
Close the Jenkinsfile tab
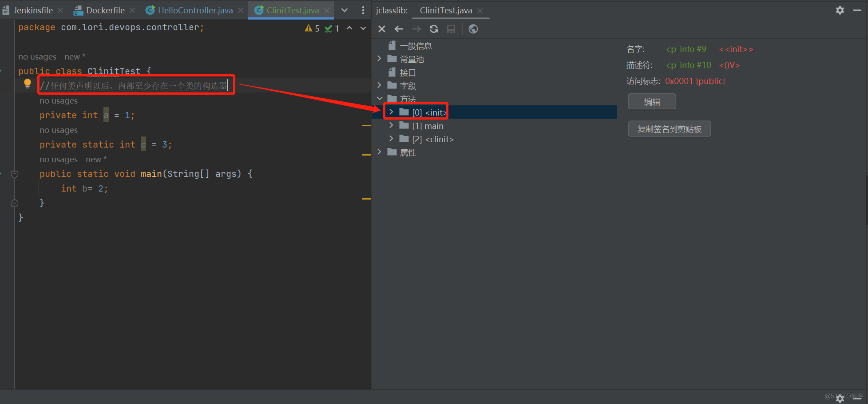tap(61, 10)
